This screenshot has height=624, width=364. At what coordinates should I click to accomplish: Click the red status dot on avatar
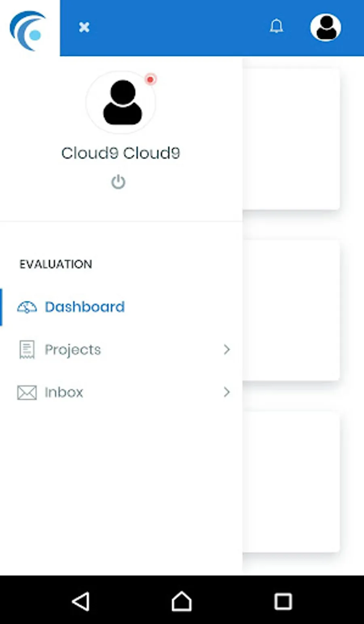pyautogui.click(x=150, y=79)
